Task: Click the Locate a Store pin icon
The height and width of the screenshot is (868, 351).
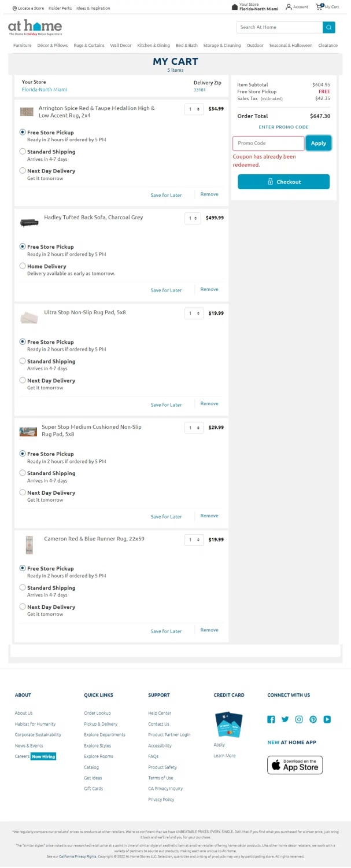Action: pyautogui.click(x=14, y=9)
